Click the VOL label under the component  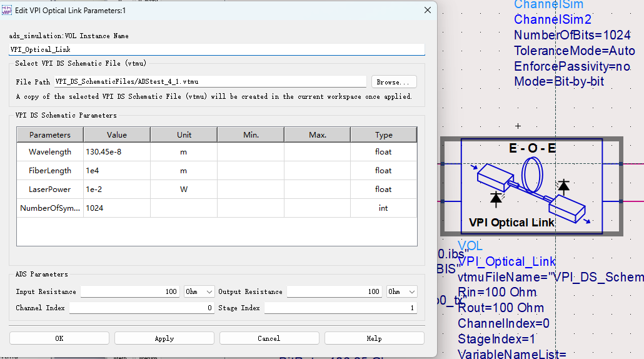[470, 246]
